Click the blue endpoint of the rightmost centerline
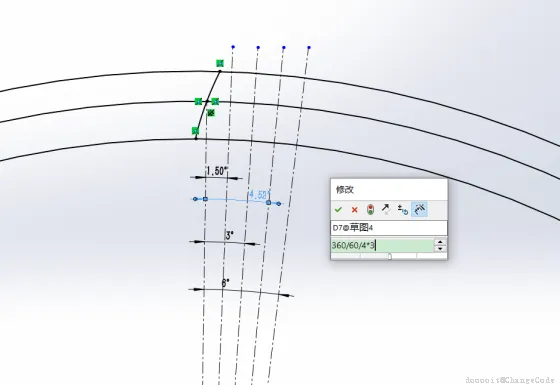560x386 pixels. click(309, 47)
